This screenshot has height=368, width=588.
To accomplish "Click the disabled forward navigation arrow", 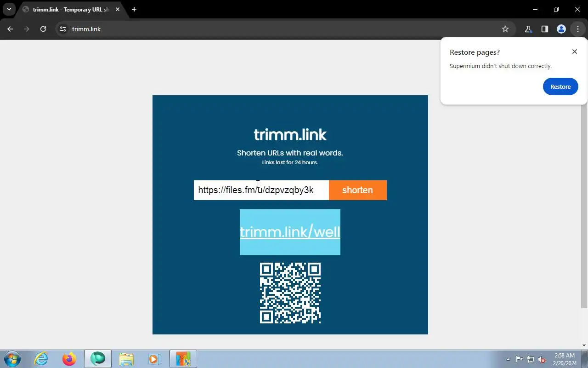I will (27, 29).
